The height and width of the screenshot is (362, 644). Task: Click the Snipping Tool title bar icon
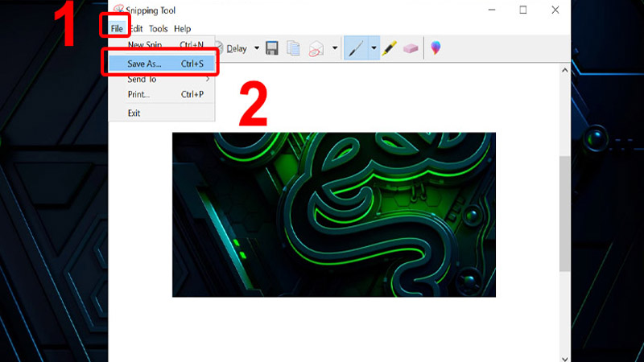tap(118, 10)
